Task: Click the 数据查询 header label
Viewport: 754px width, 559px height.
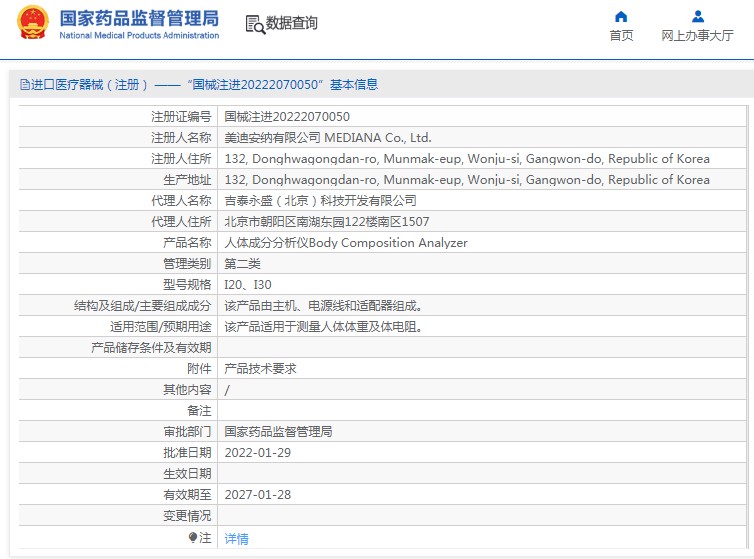Action: pyautogui.click(x=291, y=23)
